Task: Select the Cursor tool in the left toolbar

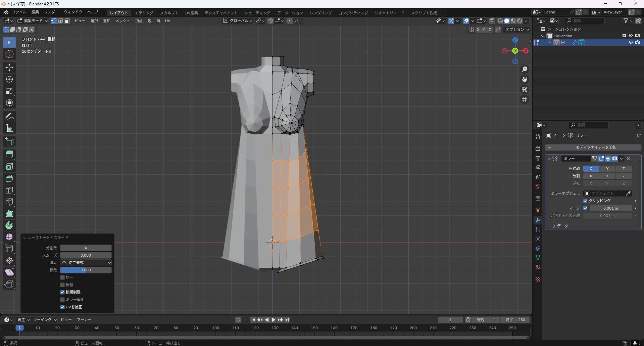Action: click(9, 54)
